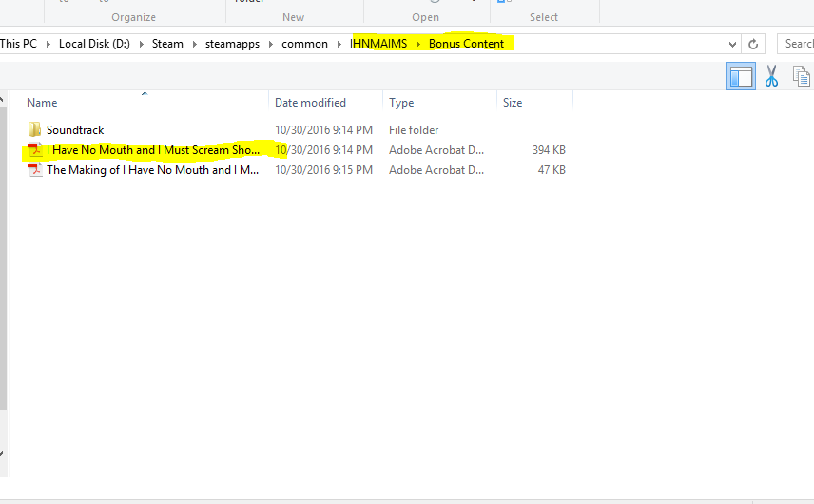Click Adobe Acrobat type of 47 KB file
This screenshot has width=814, height=504.
[436, 169]
